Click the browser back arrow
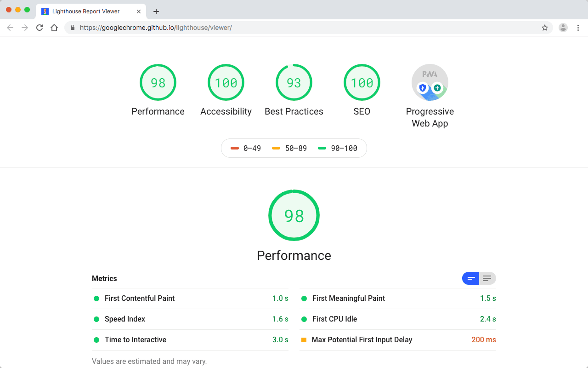Image resolution: width=588 pixels, height=368 pixels. (x=10, y=28)
